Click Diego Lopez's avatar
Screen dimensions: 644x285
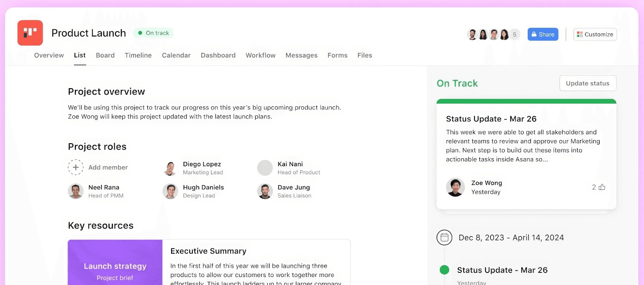170,168
